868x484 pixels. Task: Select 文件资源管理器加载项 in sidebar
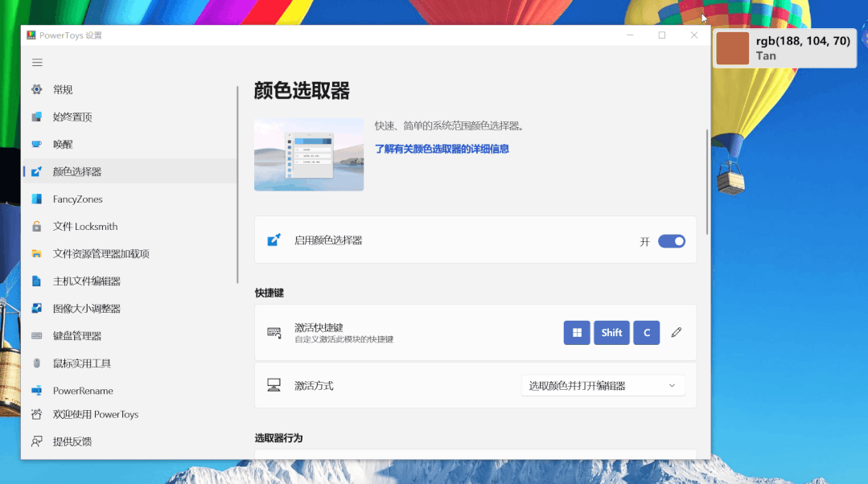[130, 254]
